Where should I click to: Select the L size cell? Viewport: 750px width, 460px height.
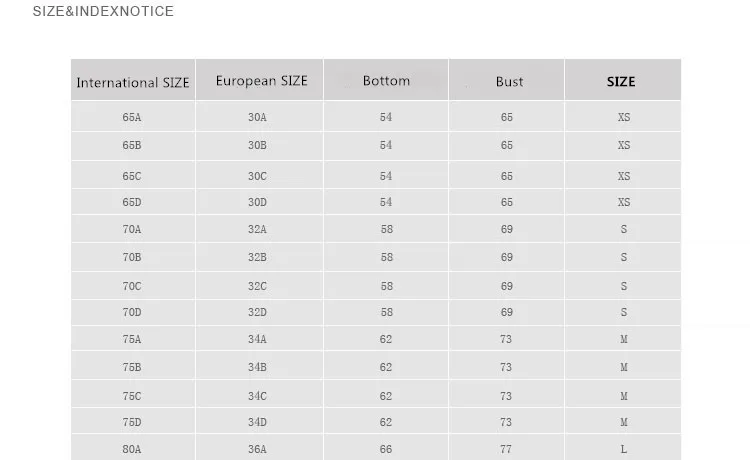pos(624,449)
